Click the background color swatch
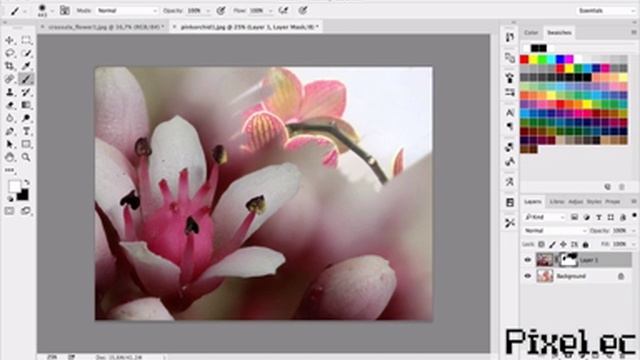The width and height of the screenshot is (640, 360). click(24, 196)
